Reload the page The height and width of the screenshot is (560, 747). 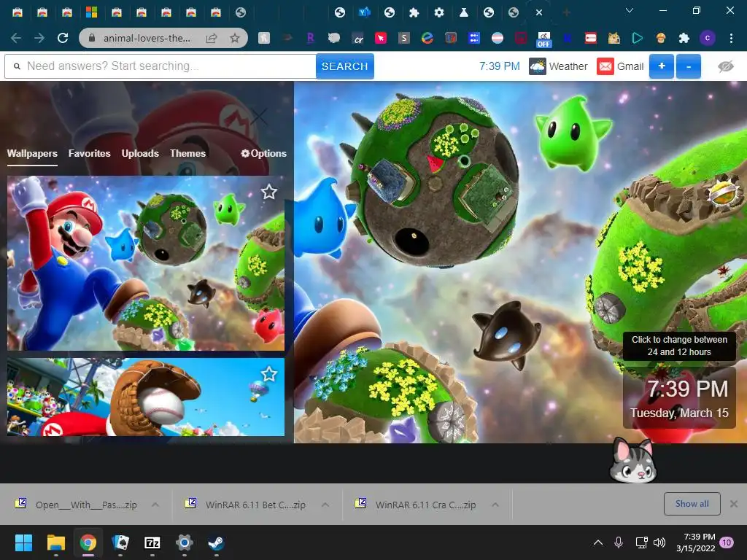click(x=63, y=38)
